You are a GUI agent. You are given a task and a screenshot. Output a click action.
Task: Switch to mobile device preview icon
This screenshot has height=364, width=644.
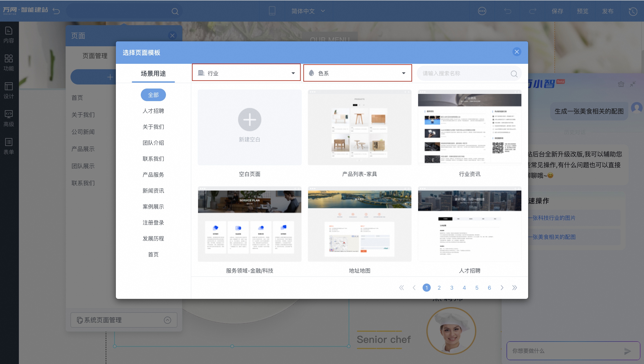tap(272, 11)
